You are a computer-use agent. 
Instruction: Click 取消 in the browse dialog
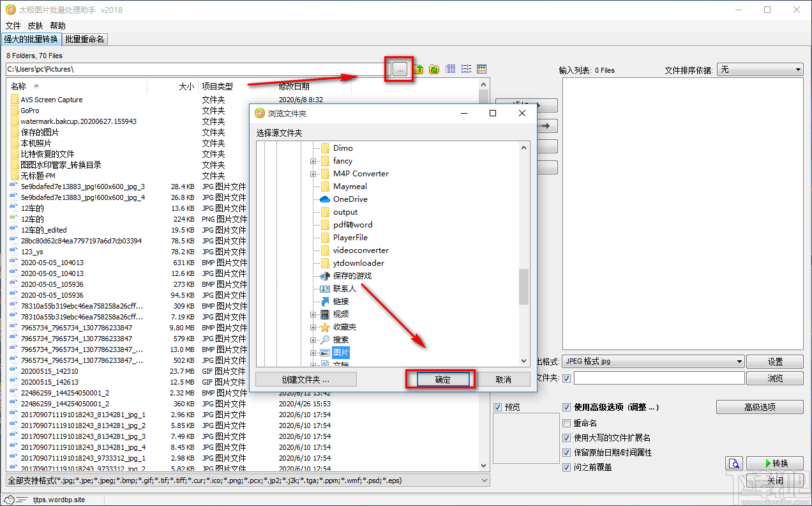tap(503, 379)
